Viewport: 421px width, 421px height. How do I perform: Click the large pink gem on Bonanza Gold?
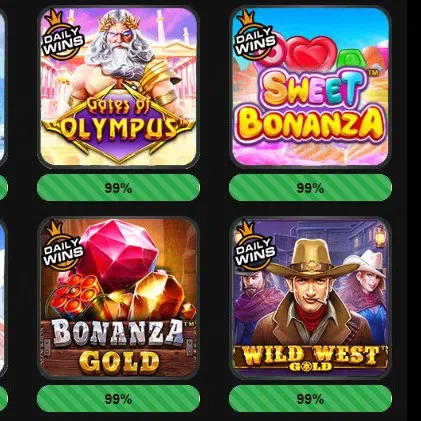[x=118, y=253]
